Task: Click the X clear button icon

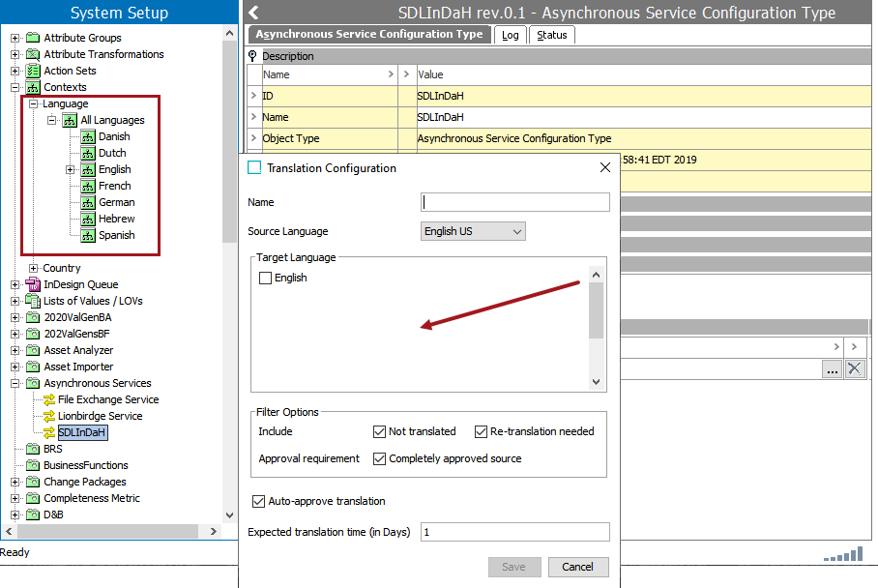Action: (854, 368)
